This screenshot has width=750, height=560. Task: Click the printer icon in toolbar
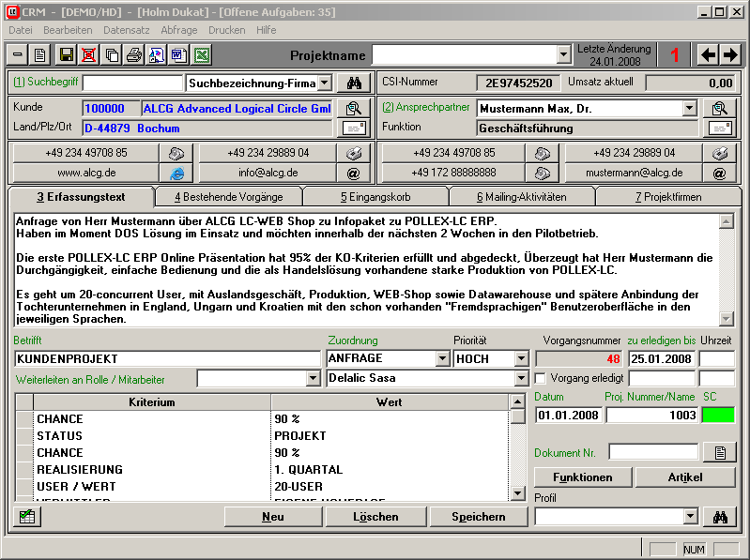(x=134, y=54)
